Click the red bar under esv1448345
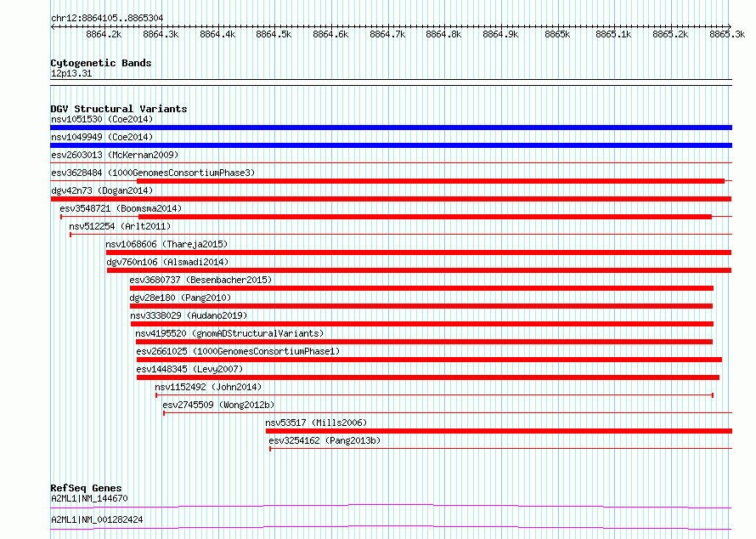Viewport: 756px width, 539px height. 427,377
